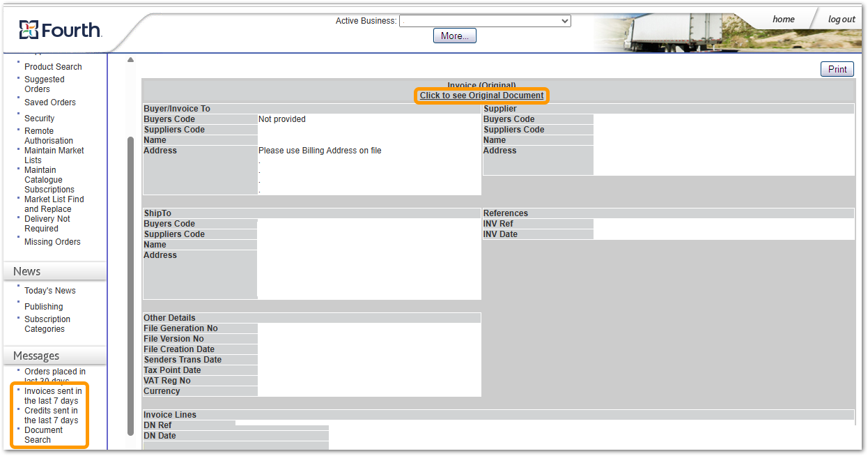The height and width of the screenshot is (456, 868).
Task: Click the Fourth logo
Action: [x=61, y=30]
